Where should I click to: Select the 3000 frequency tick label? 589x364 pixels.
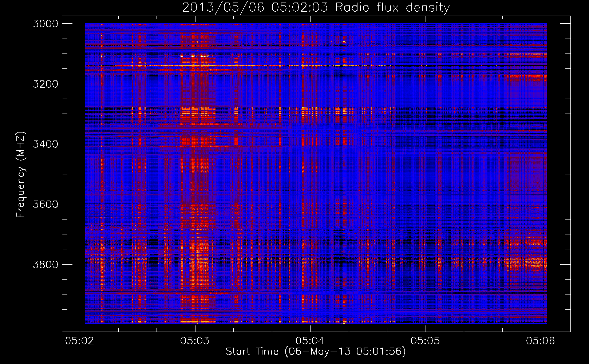[x=46, y=24]
